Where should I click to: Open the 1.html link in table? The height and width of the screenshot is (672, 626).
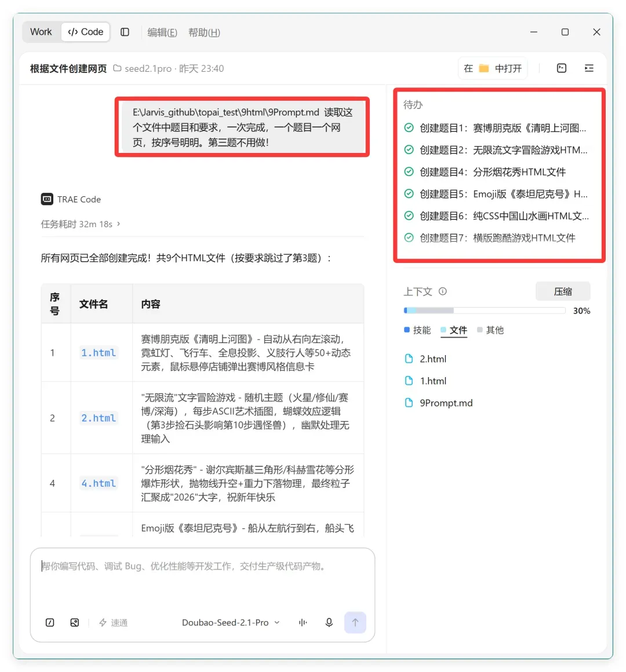(x=99, y=353)
